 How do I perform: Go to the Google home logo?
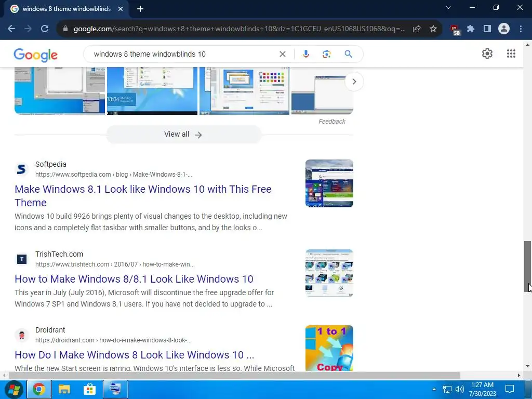coord(36,55)
